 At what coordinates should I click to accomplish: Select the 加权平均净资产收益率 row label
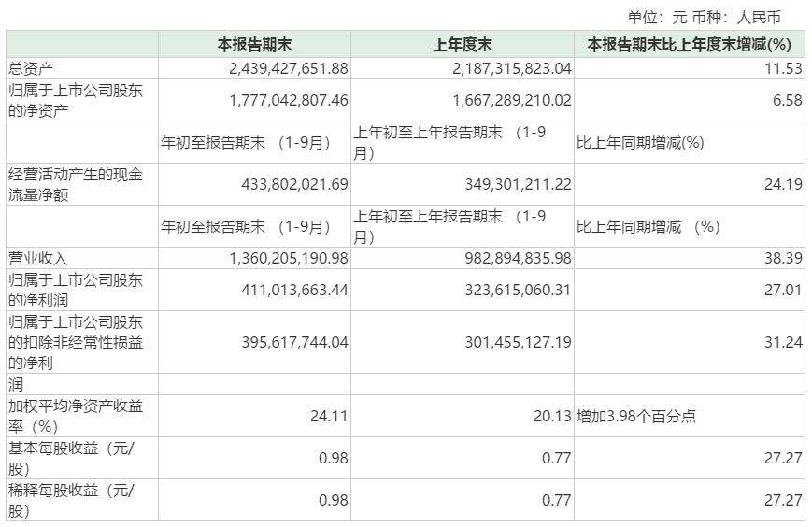[x=75, y=416]
